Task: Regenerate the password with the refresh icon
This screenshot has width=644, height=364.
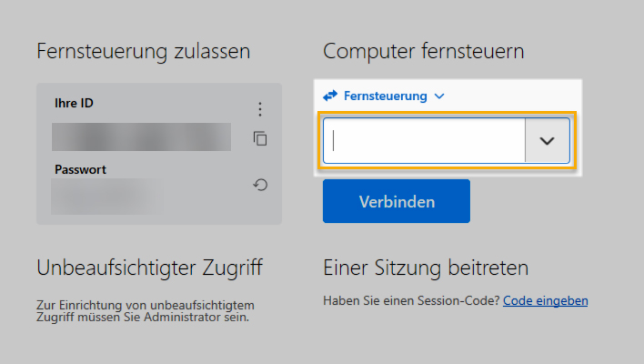Action: point(260,185)
